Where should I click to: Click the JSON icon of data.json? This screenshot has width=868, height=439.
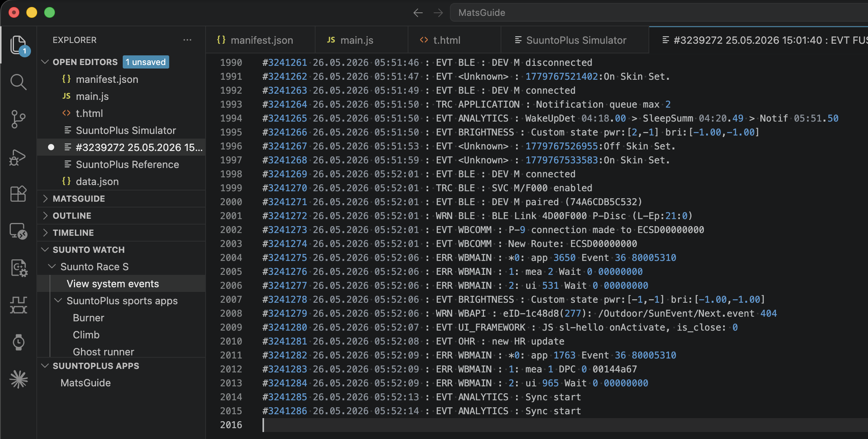point(67,181)
